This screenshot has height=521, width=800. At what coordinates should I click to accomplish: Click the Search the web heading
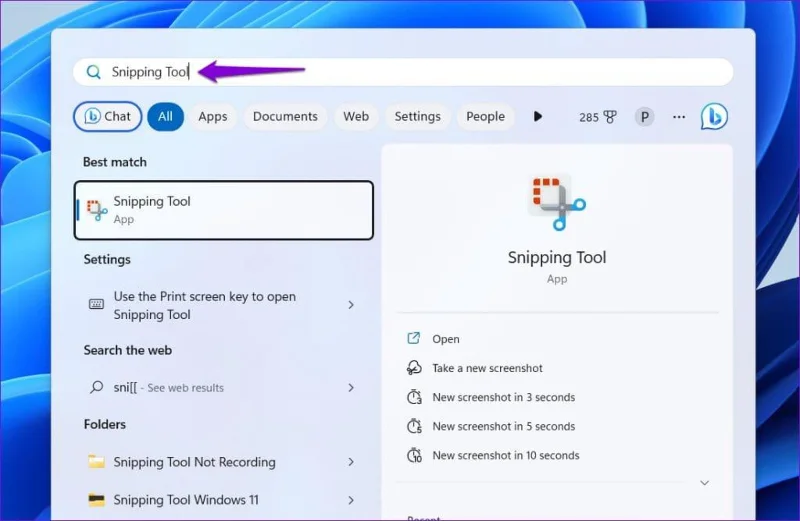(128, 350)
